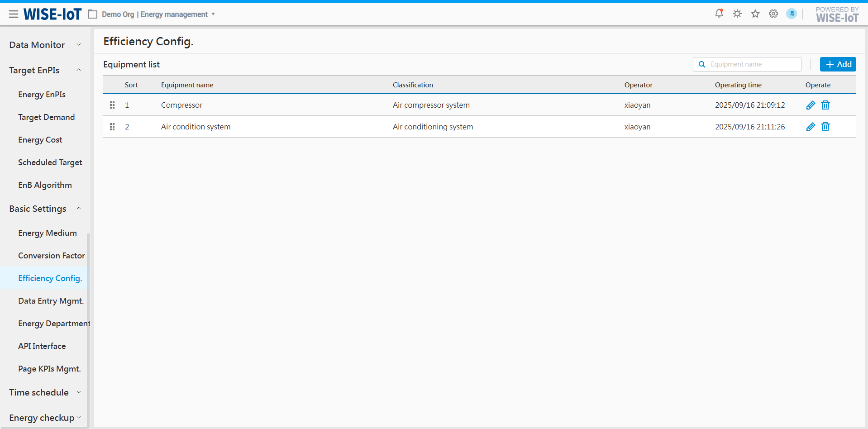This screenshot has height=429, width=868.
Task: Edit the Air condition system row
Action: [811, 127]
